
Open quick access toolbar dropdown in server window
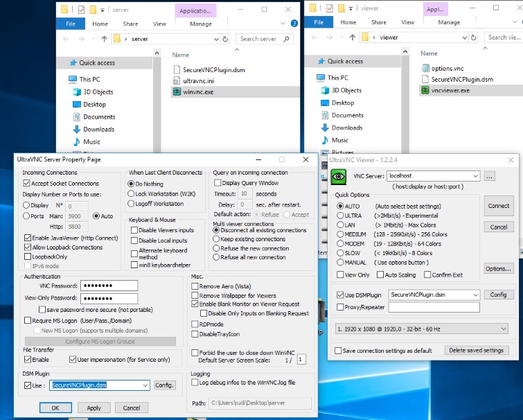(103, 10)
